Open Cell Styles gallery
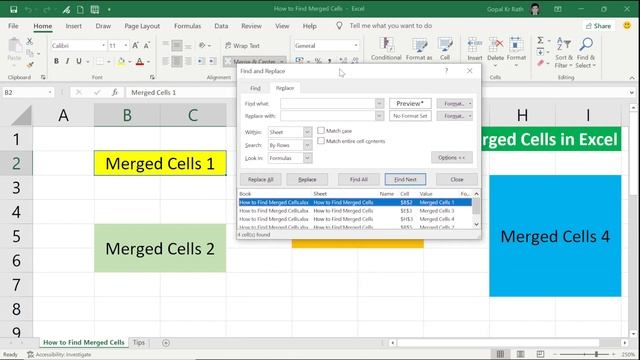 [x=445, y=49]
